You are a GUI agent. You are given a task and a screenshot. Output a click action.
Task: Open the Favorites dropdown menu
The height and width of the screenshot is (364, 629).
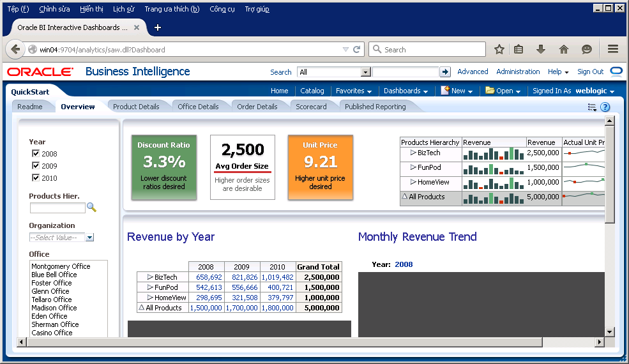pos(353,91)
